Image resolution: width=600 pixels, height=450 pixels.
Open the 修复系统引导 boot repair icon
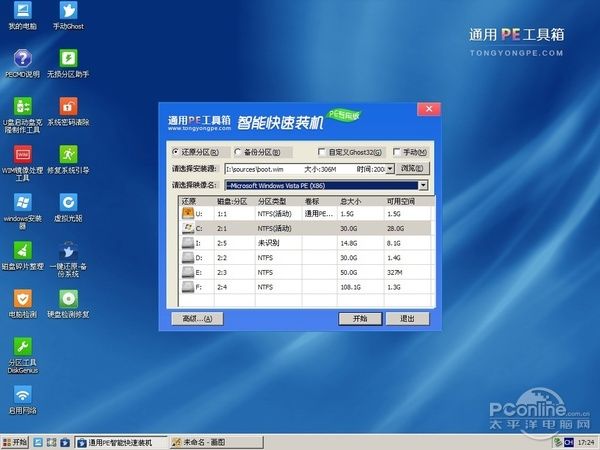[68, 154]
